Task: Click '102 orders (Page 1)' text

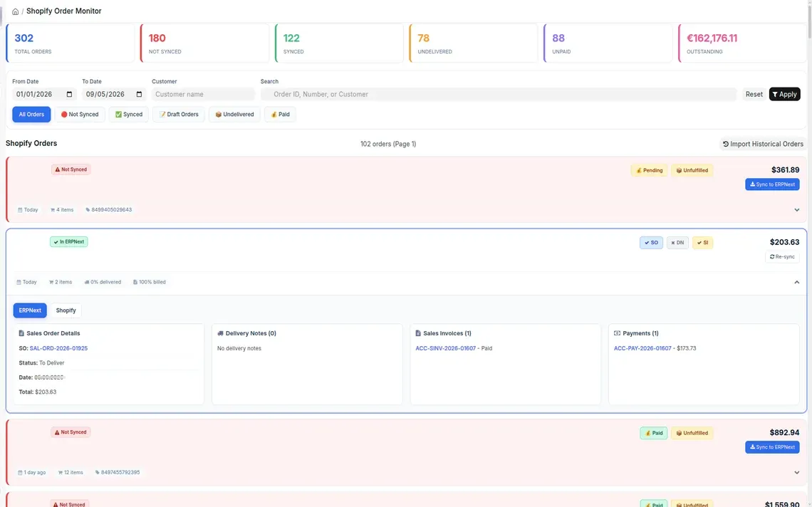Action: (x=388, y=144)
